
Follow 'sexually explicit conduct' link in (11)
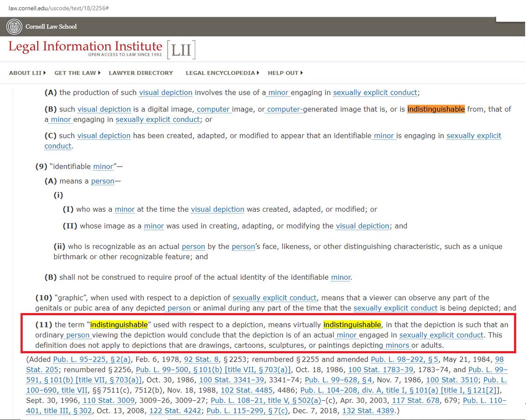tap(441, 335)
